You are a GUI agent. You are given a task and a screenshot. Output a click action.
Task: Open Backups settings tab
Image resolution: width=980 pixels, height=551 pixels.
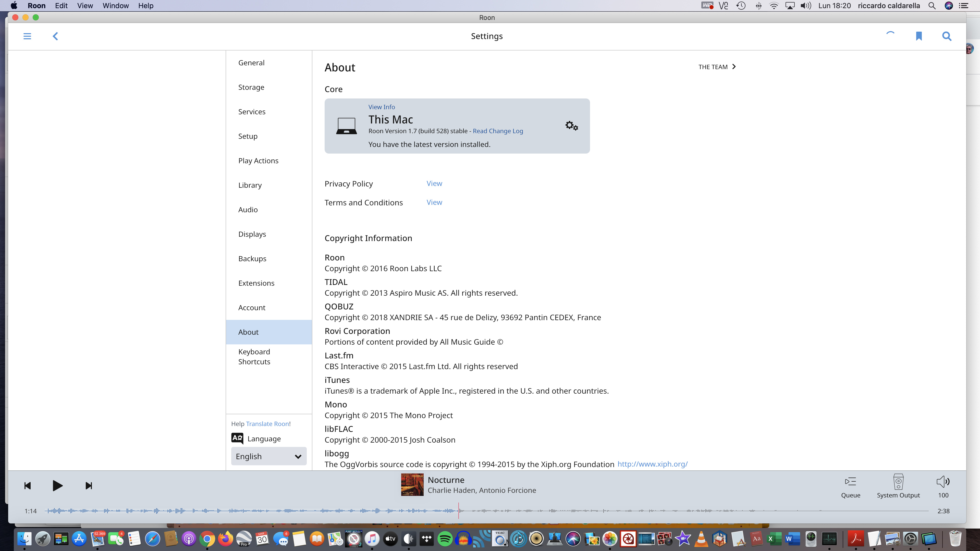point(268,259)
